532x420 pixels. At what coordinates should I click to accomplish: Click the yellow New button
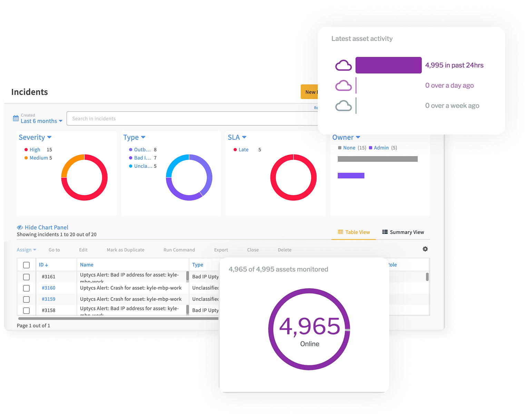(309, 92)
